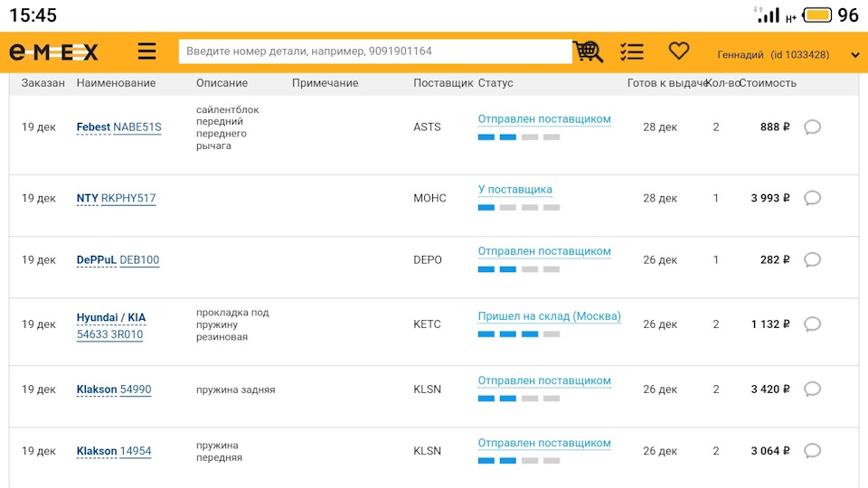868x488 pixels.
Task: Open the shopping cart
Action: tap(588, 52)
